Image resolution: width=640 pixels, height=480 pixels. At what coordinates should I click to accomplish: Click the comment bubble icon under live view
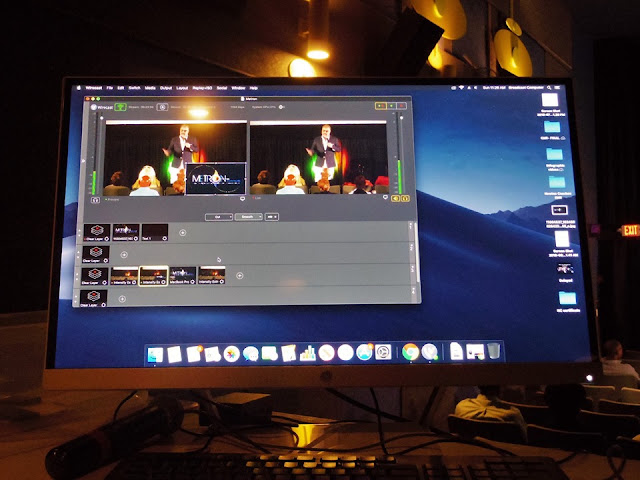(x=385, y=198)
